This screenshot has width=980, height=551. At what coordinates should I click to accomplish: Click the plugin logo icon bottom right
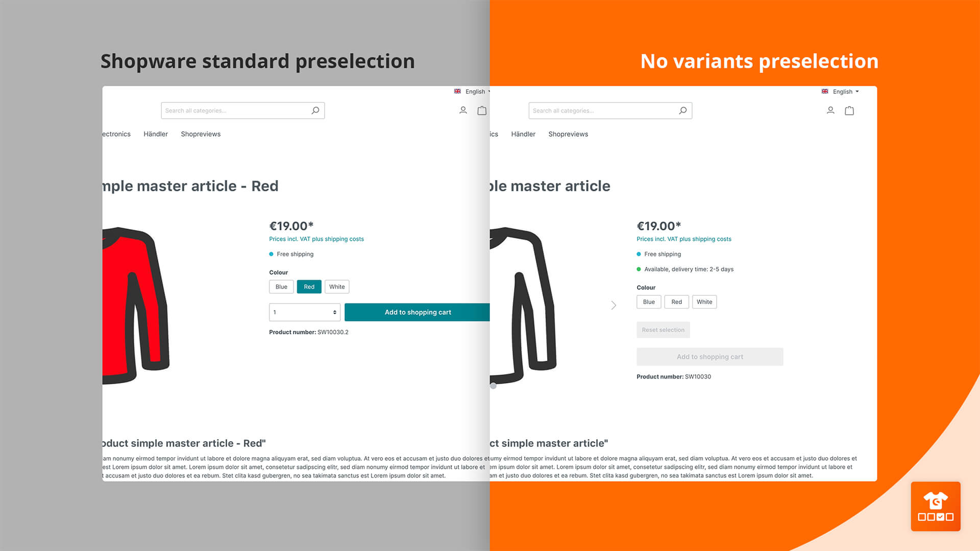pyautogui.click(x=937, y=506)
